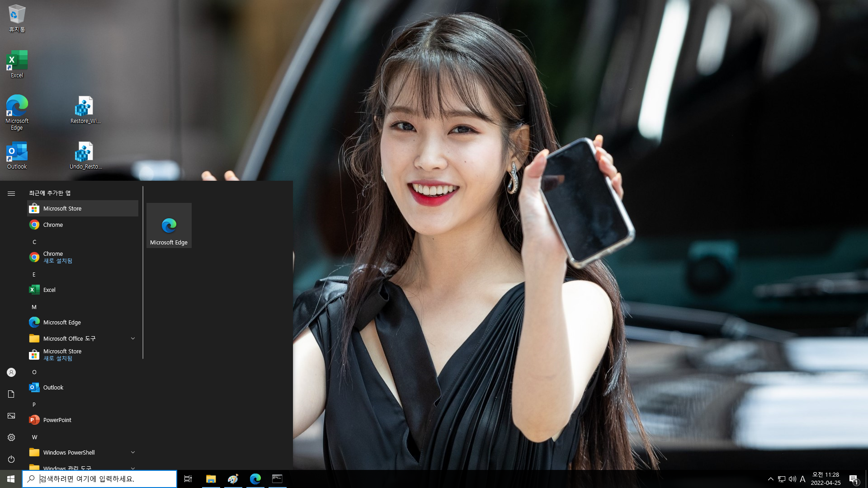
Task: Launch PowerPoint from the app list
Action: point(83,420)
